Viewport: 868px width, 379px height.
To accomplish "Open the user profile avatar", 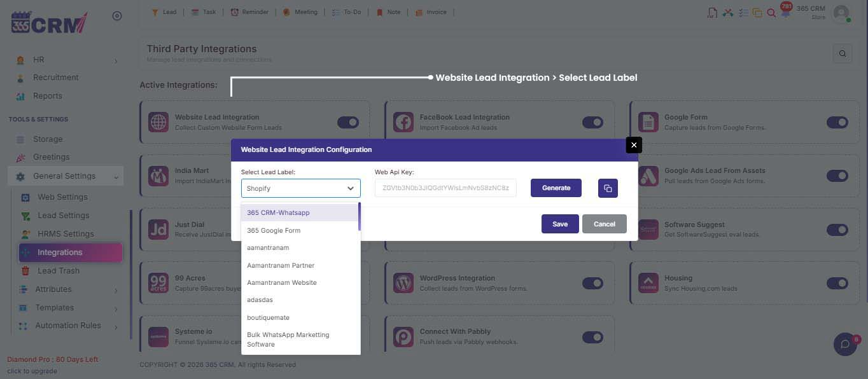I will click(841, 13).
